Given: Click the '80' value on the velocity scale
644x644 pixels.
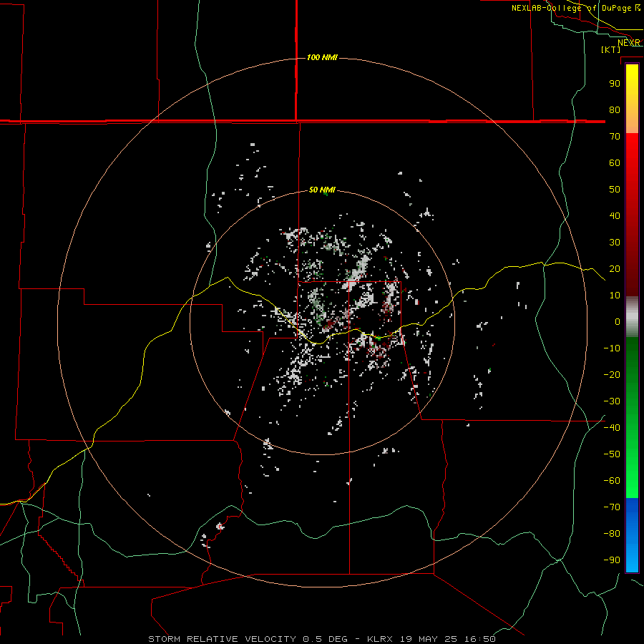Looking at the screenshot, I should (x=615, y=109).
